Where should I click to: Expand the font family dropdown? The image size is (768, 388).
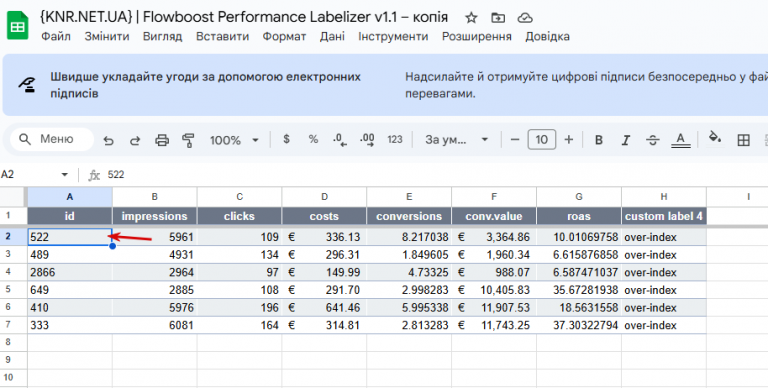click(x=456, y=140)
